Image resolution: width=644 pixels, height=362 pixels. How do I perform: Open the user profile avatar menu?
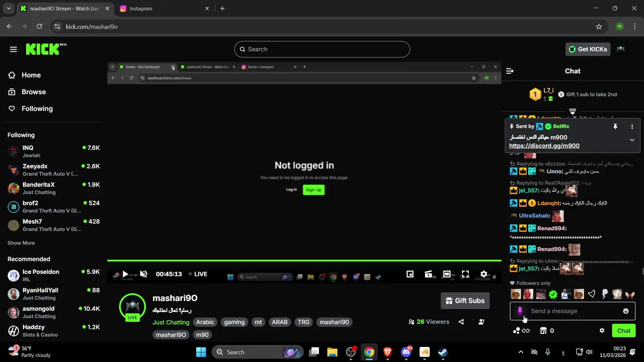(621, 49)
